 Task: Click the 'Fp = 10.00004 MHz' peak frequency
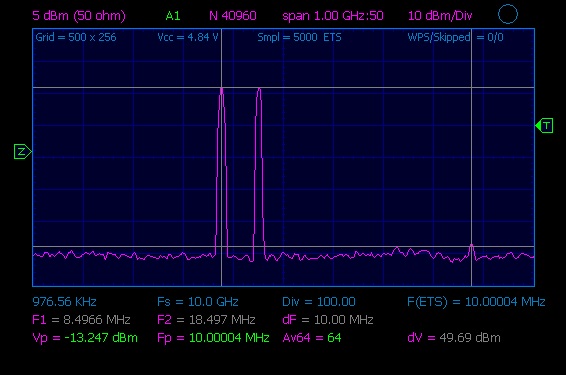213,338
